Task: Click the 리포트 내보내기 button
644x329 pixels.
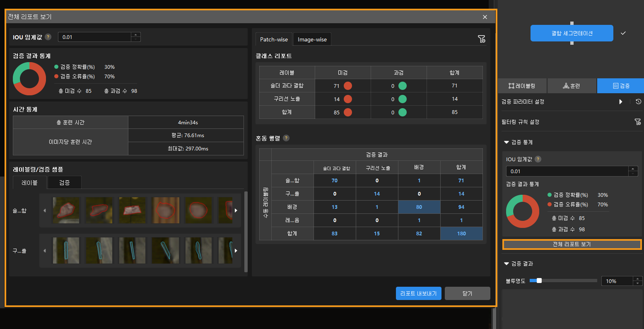Action: coord(418,293)
